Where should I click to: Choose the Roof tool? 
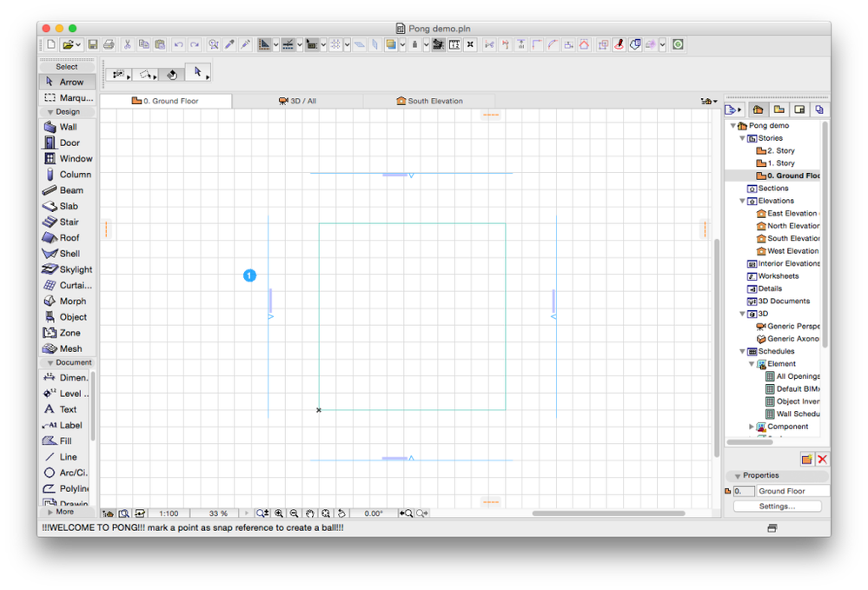(67, 237)
